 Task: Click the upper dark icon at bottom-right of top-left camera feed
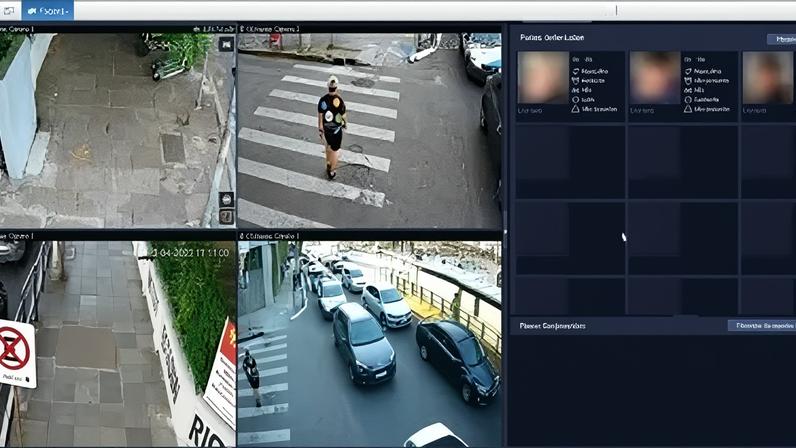pos(226,199)
